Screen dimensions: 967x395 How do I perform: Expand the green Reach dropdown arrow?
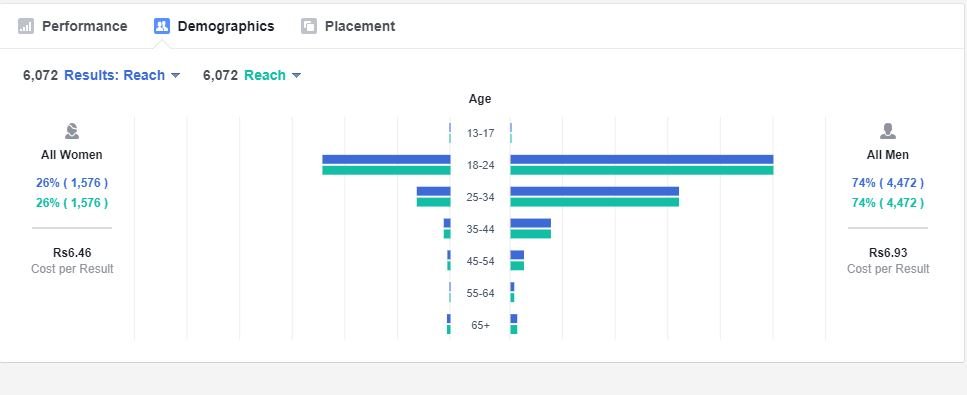(x=296, y=75)
